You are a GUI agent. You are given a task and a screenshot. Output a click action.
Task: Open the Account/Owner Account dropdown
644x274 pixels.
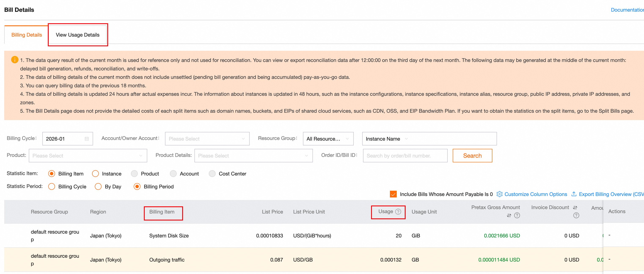pyautogui.click(x=207, y=139)
